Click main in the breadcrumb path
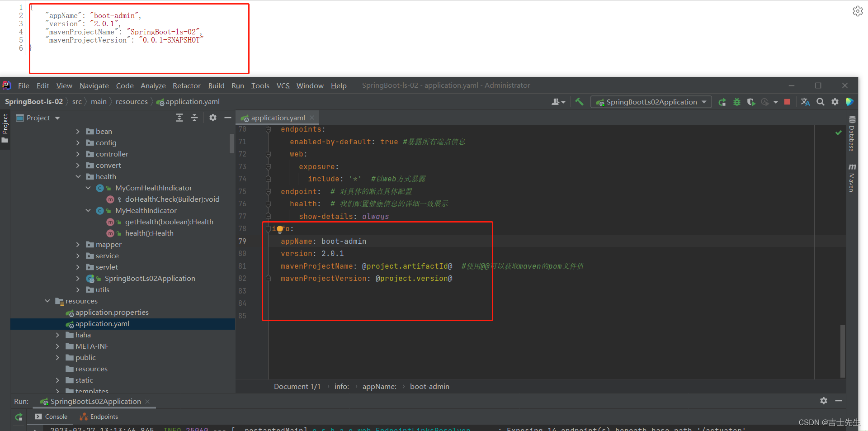 (x=99, y=102)
